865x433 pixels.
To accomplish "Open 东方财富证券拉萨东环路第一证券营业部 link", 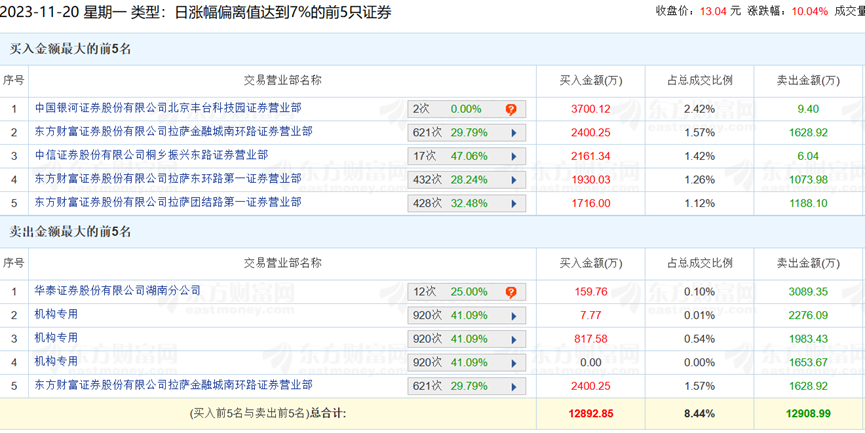I will [168, 179].
